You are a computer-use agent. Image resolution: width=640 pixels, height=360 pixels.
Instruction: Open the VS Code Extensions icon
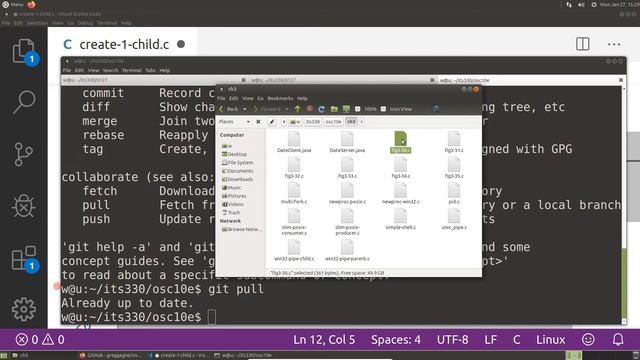tap(24, 258)
